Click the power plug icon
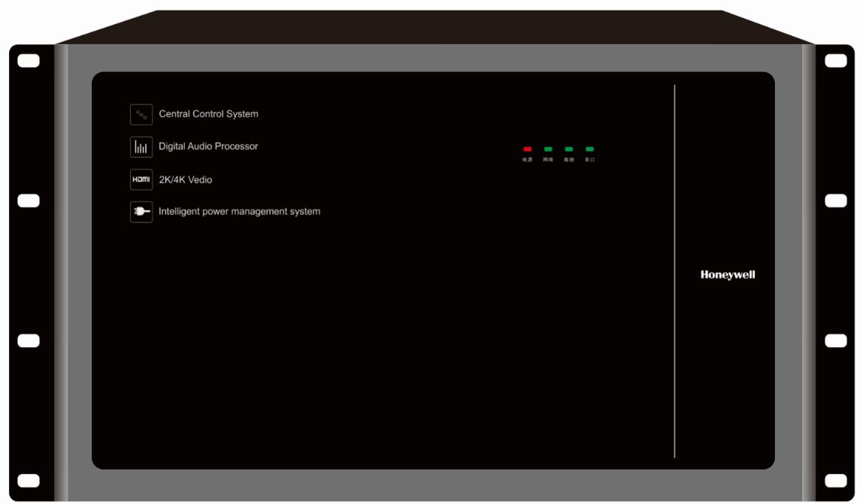Screen dimensions: 863x504 141,213
